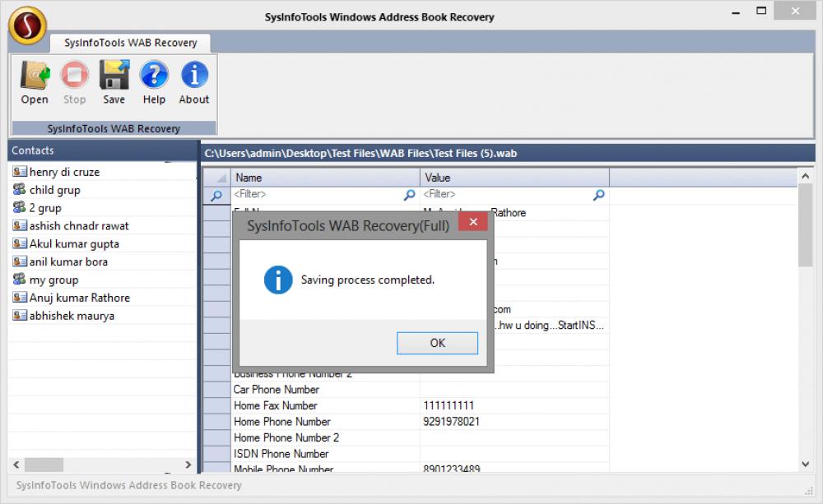823x504 pixels.
Task: Close the 'Saving process completed' dialog
Action: 437,343
